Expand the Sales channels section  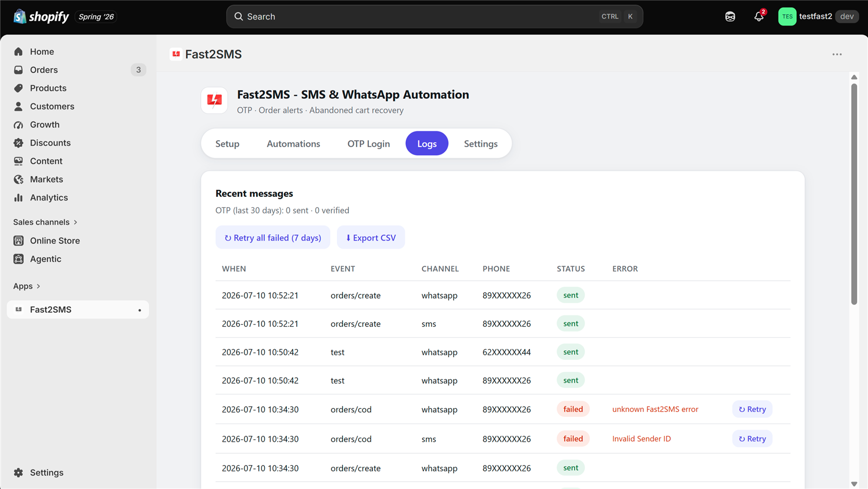46,222
